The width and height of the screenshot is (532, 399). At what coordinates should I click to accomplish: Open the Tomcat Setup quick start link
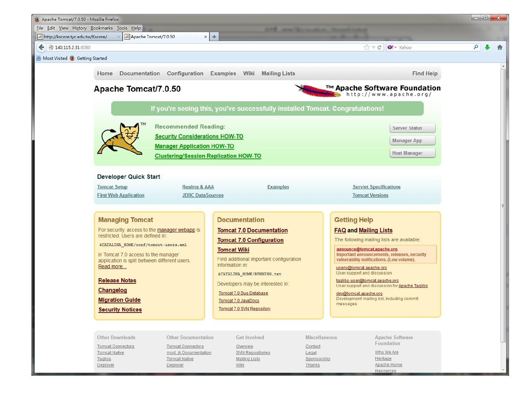(x=112, y=187)
